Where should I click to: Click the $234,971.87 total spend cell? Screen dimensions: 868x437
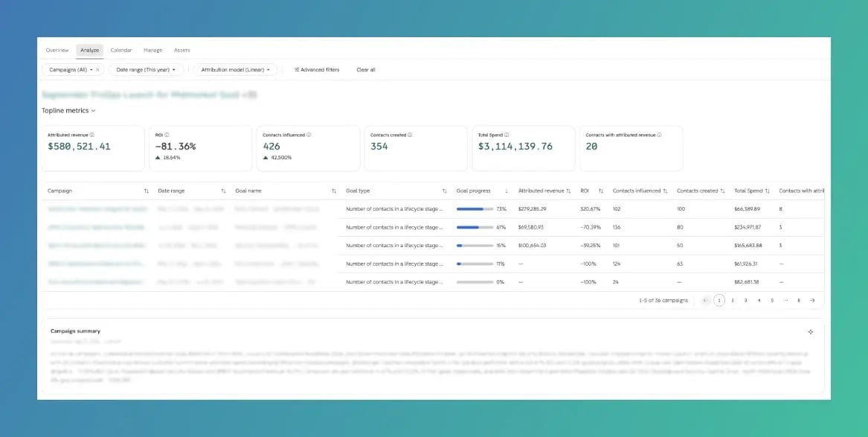pyautogui.click(x=748, y=227)
